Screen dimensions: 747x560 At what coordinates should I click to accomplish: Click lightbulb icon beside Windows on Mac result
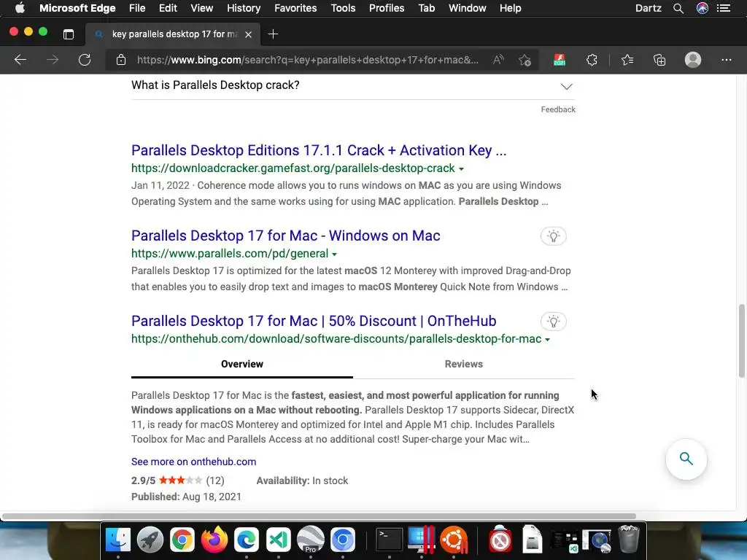(553, 236)
